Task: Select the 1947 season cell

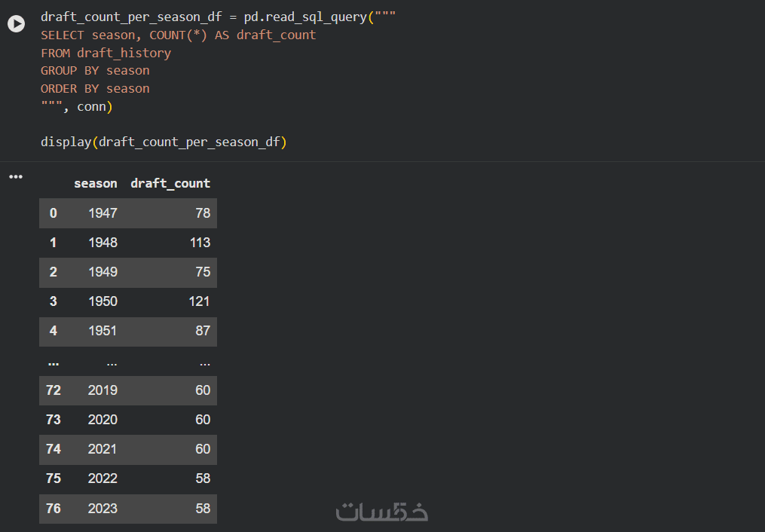Action: pyautogui.click(x=103, y=213)
